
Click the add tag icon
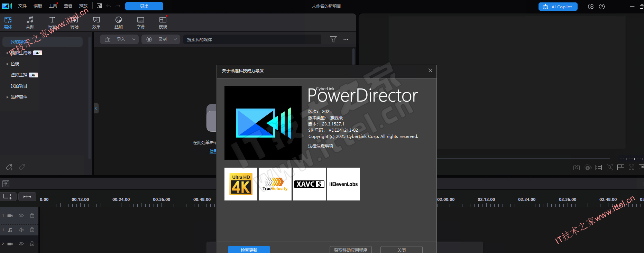9,167
